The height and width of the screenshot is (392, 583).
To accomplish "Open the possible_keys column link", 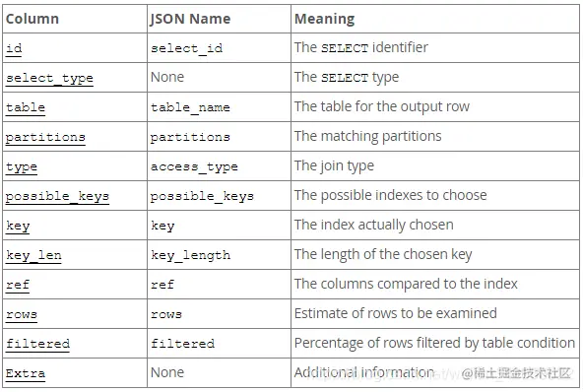I will pyautogui.click(x=57, y=196).
